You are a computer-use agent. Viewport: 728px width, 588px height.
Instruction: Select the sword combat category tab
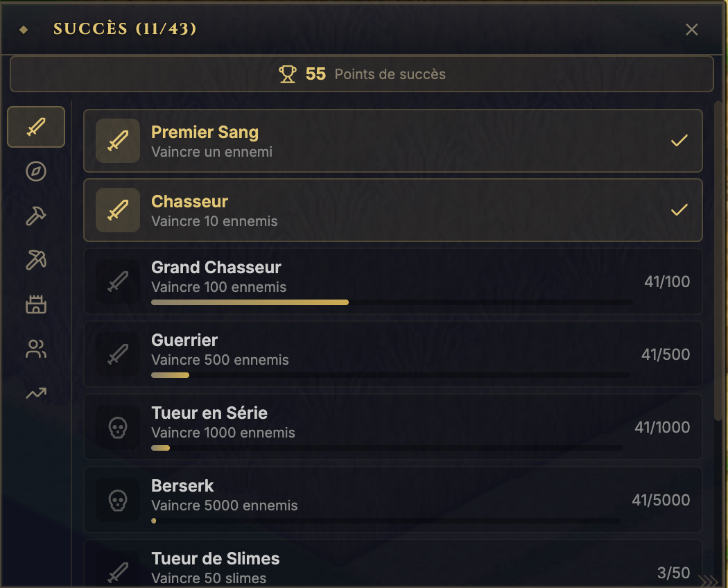coord(36,127)
